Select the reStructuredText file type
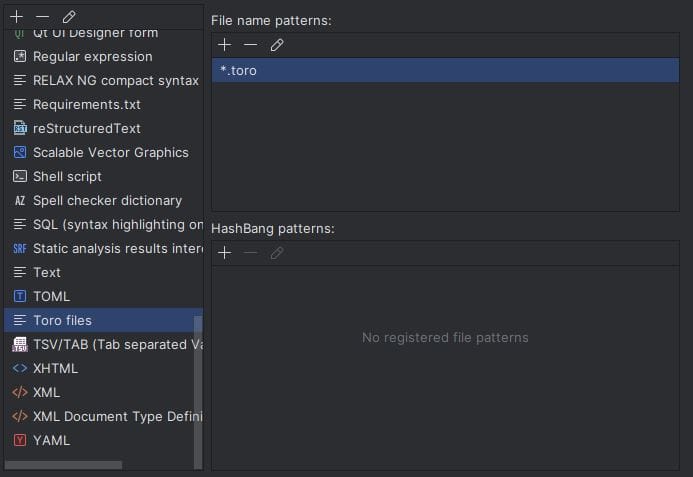Screen dimensions: 693x477 [x=86, y=128]
